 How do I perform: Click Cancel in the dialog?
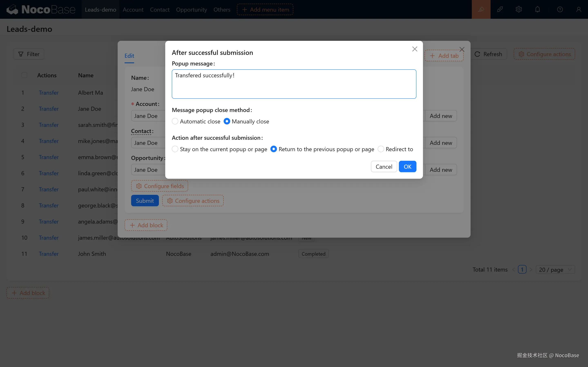(x=384, y=166)
